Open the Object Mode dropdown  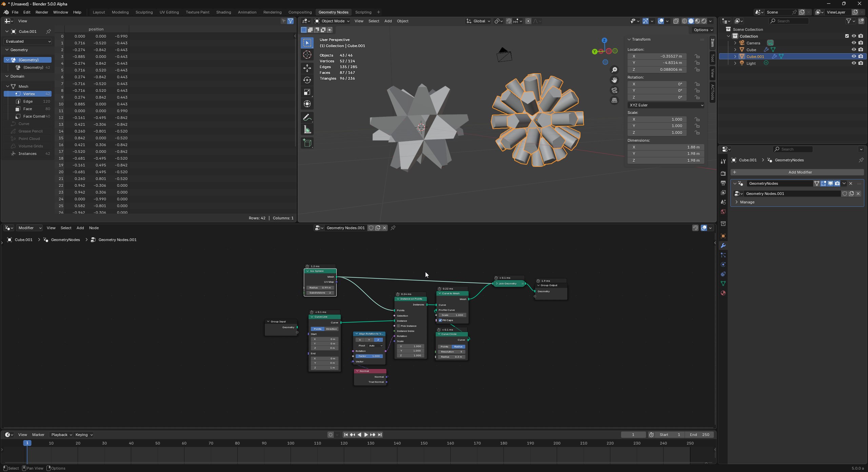[x=332, y=21]
